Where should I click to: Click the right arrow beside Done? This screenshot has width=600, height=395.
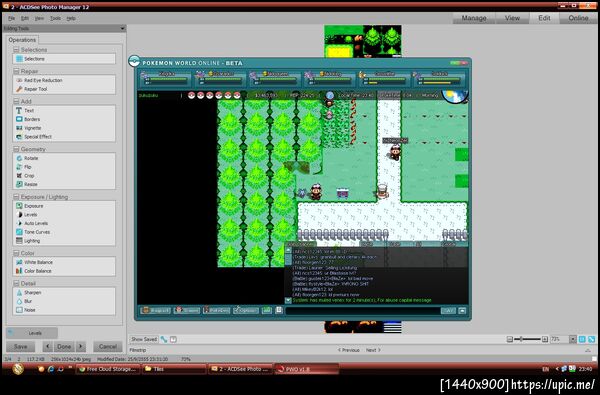(x=81, y=347)
